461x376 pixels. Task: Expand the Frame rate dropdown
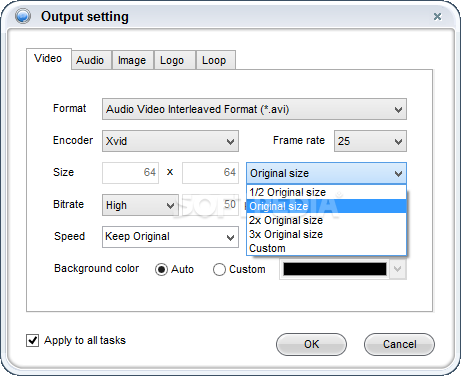coord(370,141)
